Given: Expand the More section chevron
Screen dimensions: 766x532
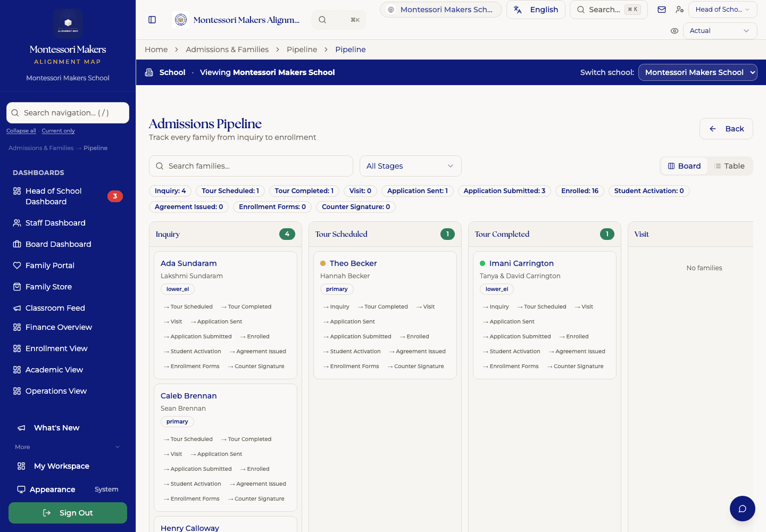Looking at the screenshot, I should click(118, 447).
